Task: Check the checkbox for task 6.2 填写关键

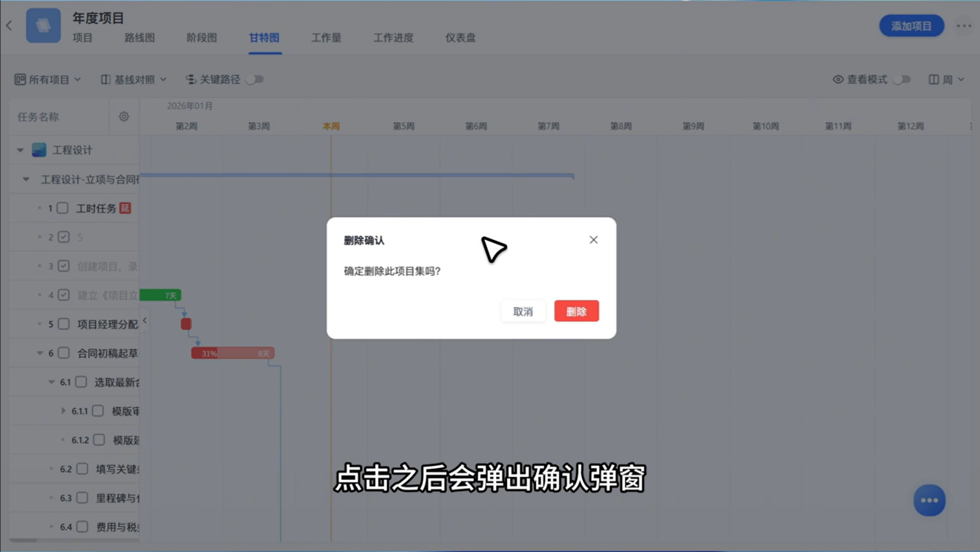Action: coord(82,469)
